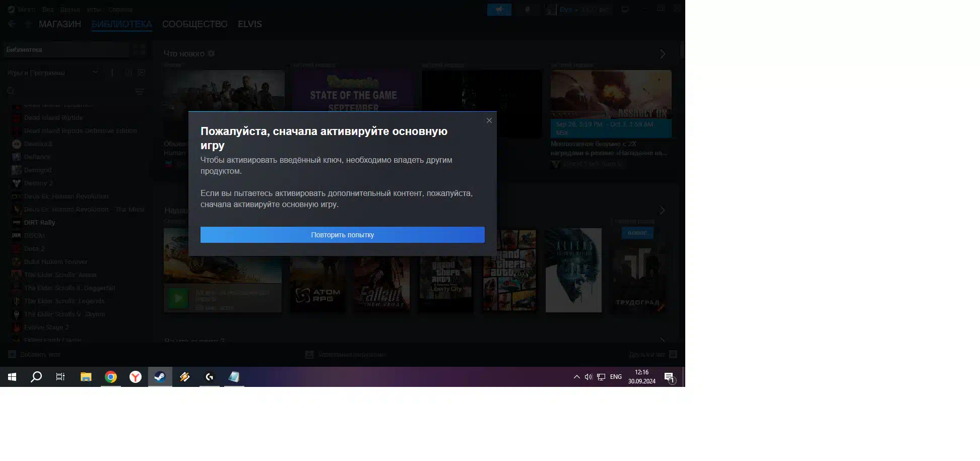Switch to the БИБЛИОТЕКА tab
The height and width of the screenshot is (461, 980).
pyautogui.click(x=121, y=24)
